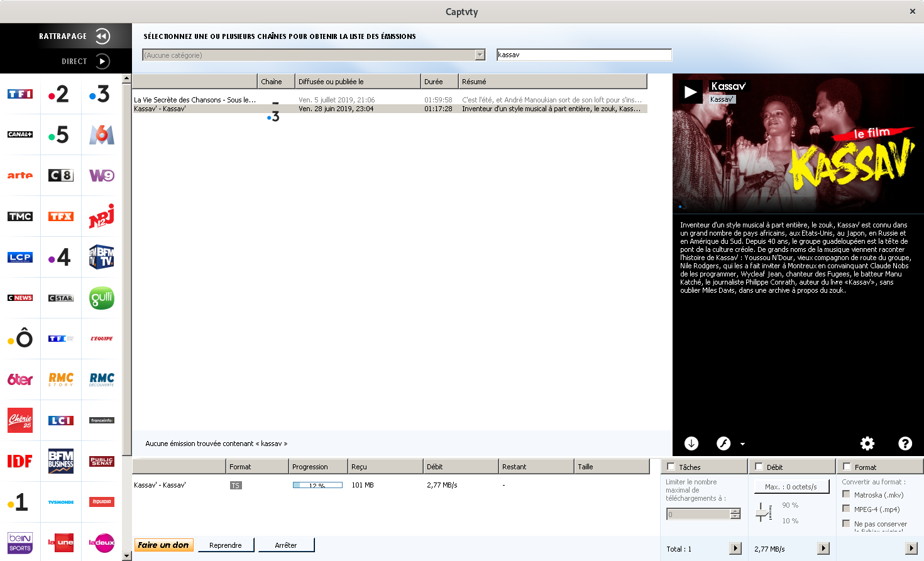Select the Arte channel logo
924x561 pixels.
coord(20,175)
